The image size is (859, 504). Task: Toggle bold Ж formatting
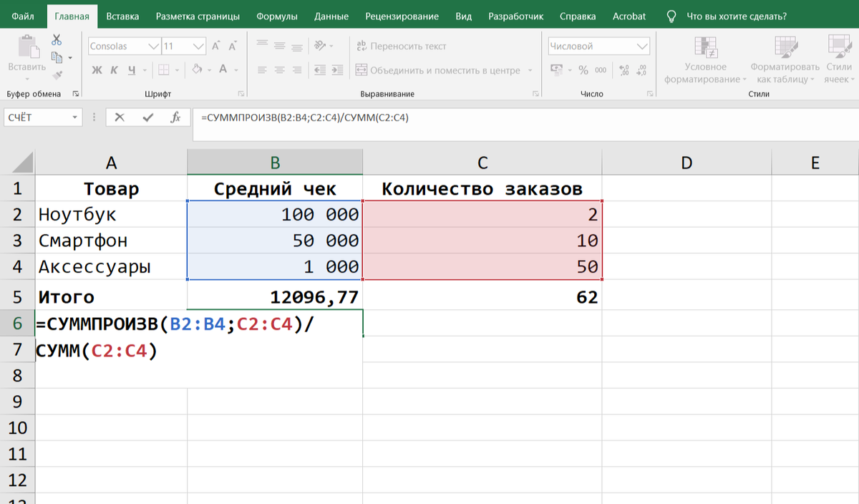coord(97,70)
